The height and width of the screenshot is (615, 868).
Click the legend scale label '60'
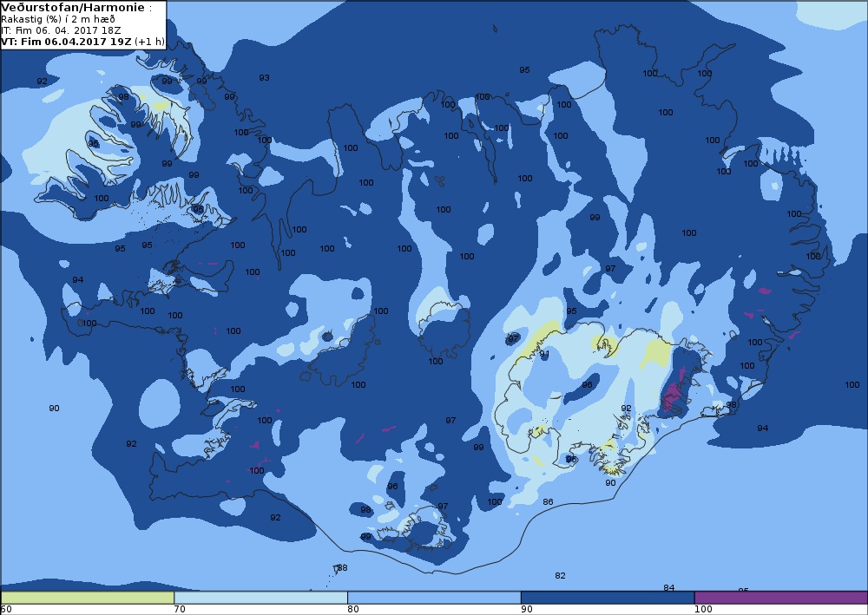pos(6,610)
